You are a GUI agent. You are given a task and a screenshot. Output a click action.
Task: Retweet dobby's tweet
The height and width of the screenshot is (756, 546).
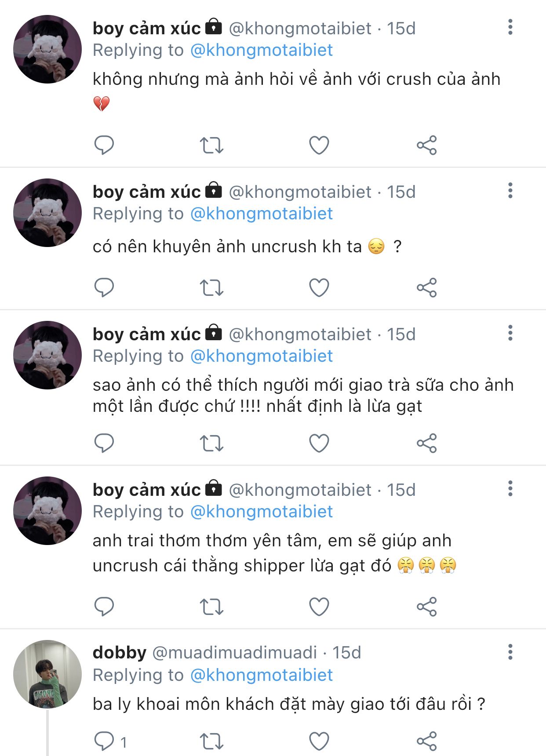211,741
